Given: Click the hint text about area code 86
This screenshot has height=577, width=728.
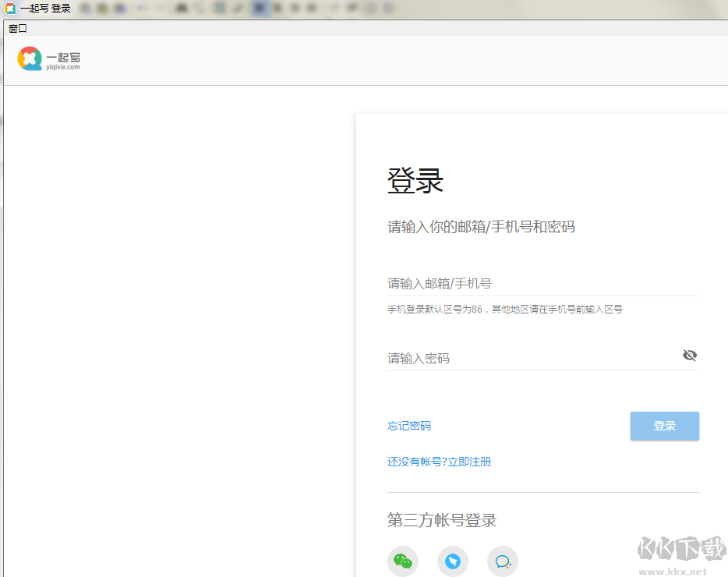Looking at the screenshot, I should pyautogui.click(x=505, y=310).
